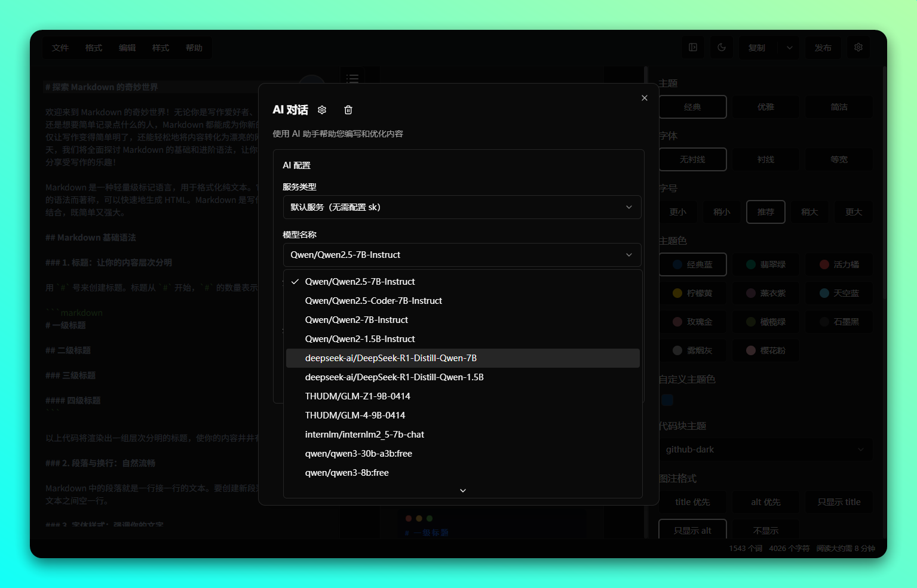917x588 pixels.
Task: Set font size to 更小
Action: pos(678,212)
